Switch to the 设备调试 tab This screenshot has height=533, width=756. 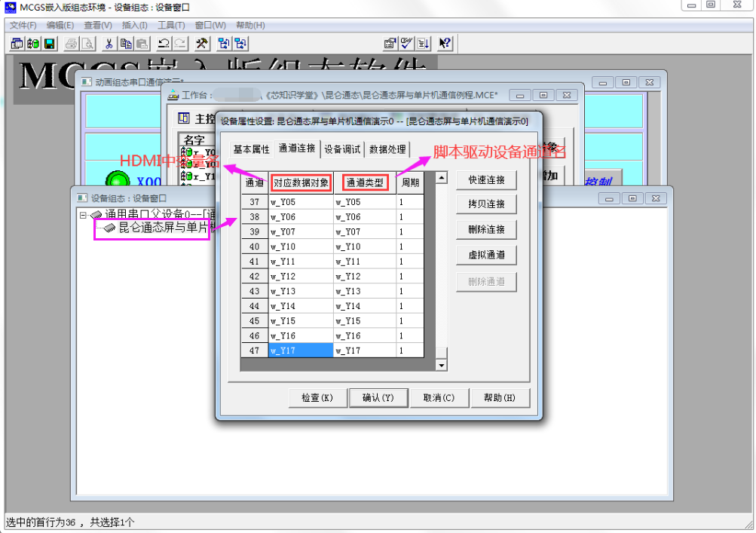pos(343,149)
